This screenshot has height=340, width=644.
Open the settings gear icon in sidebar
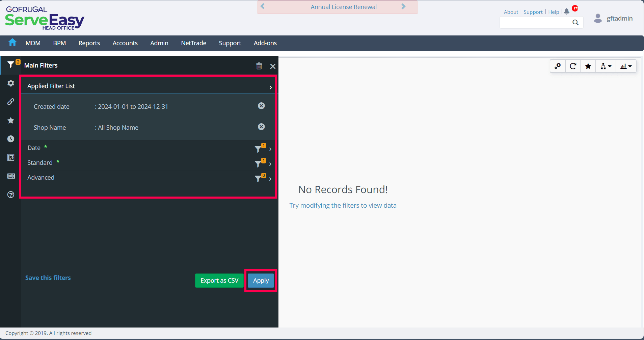pos(11,83)
